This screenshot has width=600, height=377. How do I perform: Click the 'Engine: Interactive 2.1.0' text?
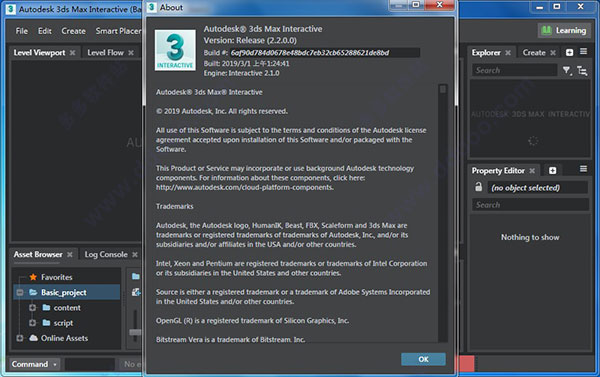click(x=241, y=73)
